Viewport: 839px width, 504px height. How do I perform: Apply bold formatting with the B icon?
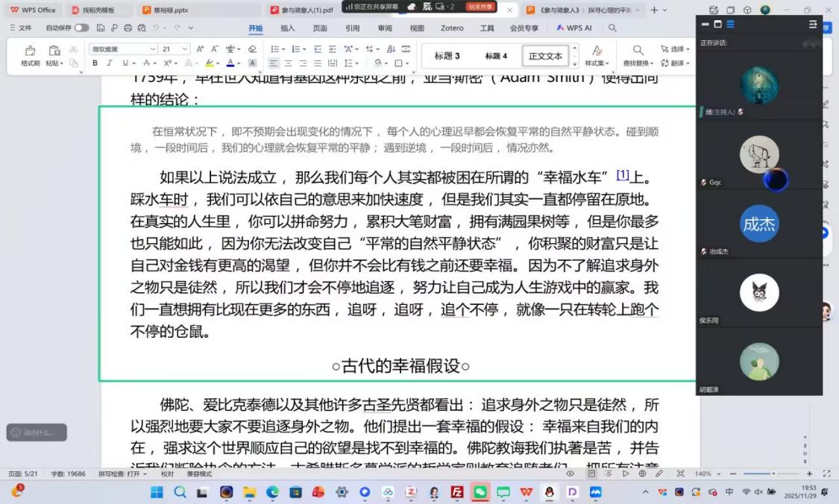(95, 63)
